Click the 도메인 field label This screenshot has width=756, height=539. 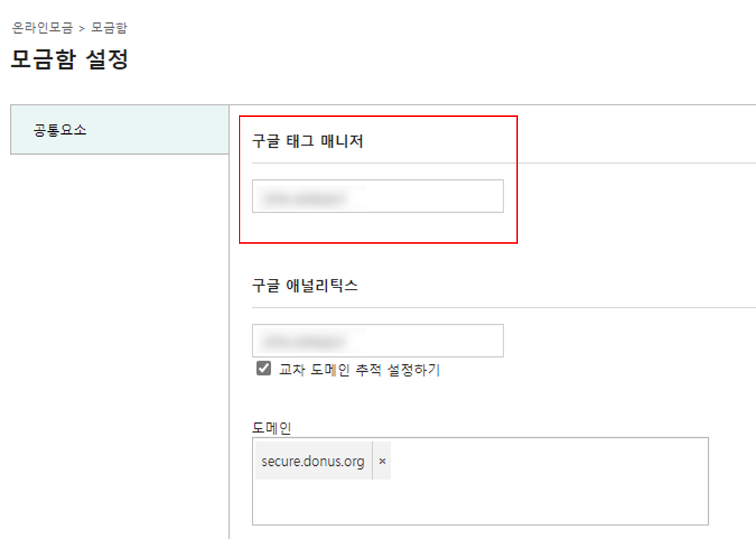coord(271,428)
